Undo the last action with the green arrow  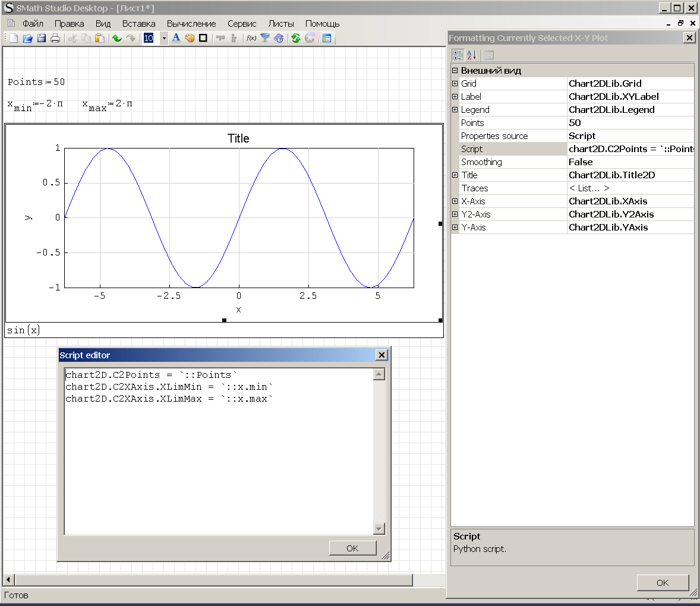click(116, 38)
